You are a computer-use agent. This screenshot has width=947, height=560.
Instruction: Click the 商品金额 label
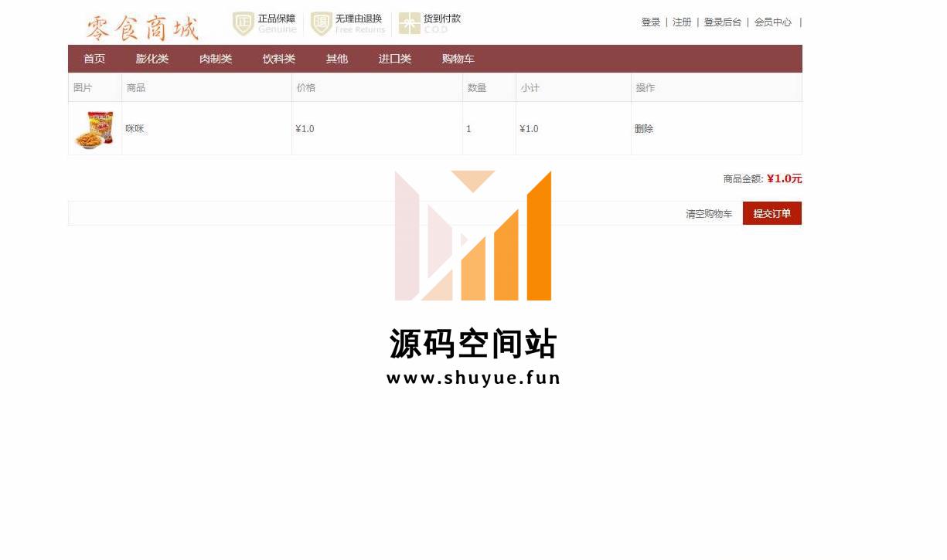(x=742, y=179)
